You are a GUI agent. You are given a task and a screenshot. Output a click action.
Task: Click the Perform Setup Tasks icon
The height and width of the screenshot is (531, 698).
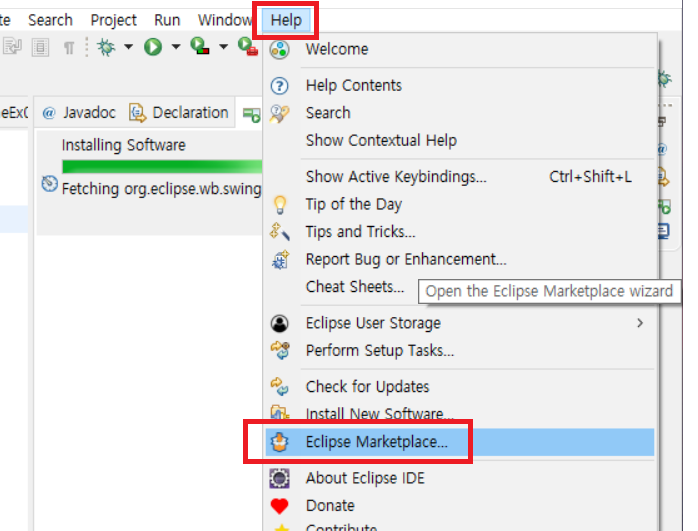280,350
